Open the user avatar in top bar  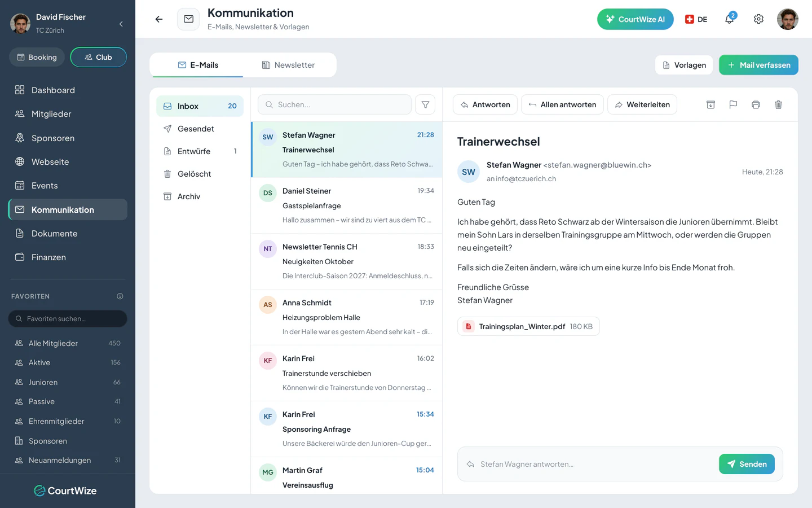click(x=787, y=19)
